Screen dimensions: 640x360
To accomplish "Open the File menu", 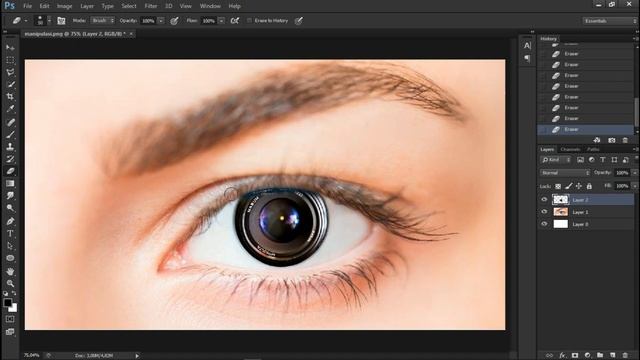I will (x=27, y=6).
